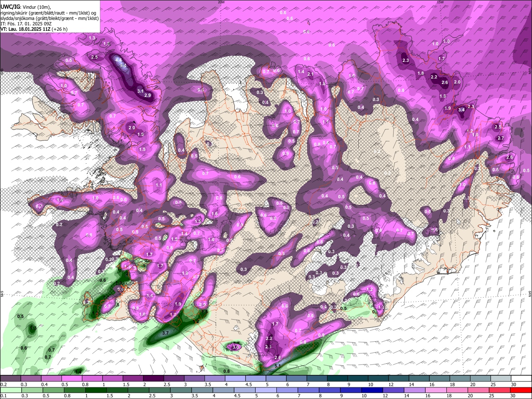Image resolution: width=532 pixels, height=399 pixels.
Task: Select the dark teal snow swatch between 8 and 9
Action: coord(337,379)
